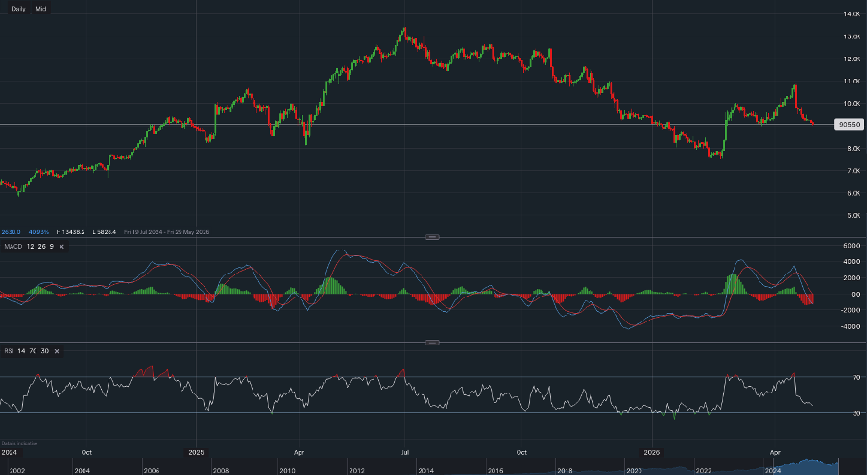Click the RSI indicator label
This screenshot has height=476, width=868.
[8, 351]
